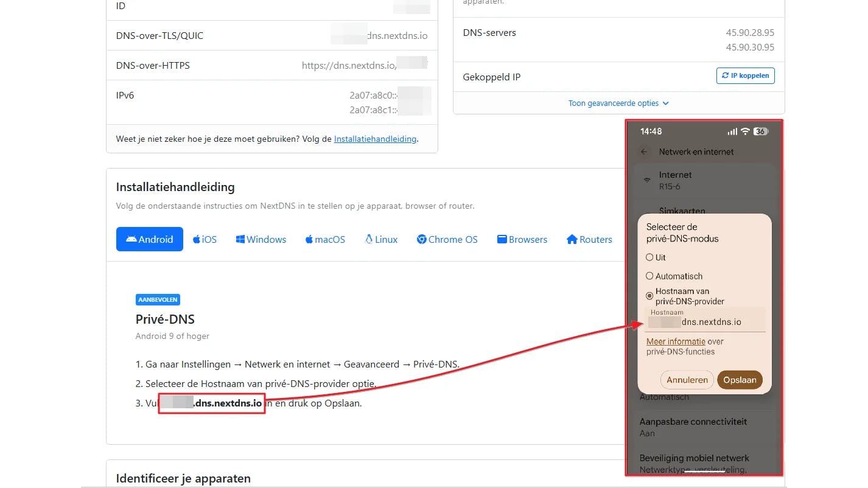The image size is (868, 488).
Task: Click the bold dns.nextdns.io hostname in step 3
Action: (228, 403)
